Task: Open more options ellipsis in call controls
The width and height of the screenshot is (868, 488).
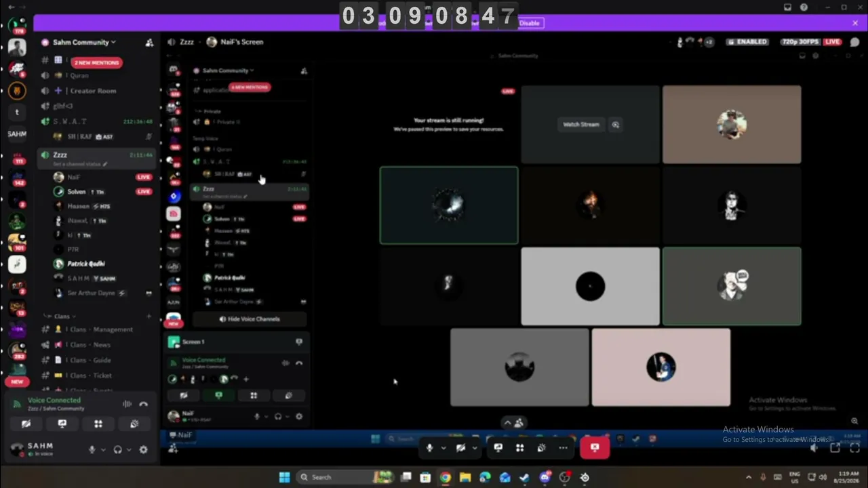Action: (x=563, y=447)
